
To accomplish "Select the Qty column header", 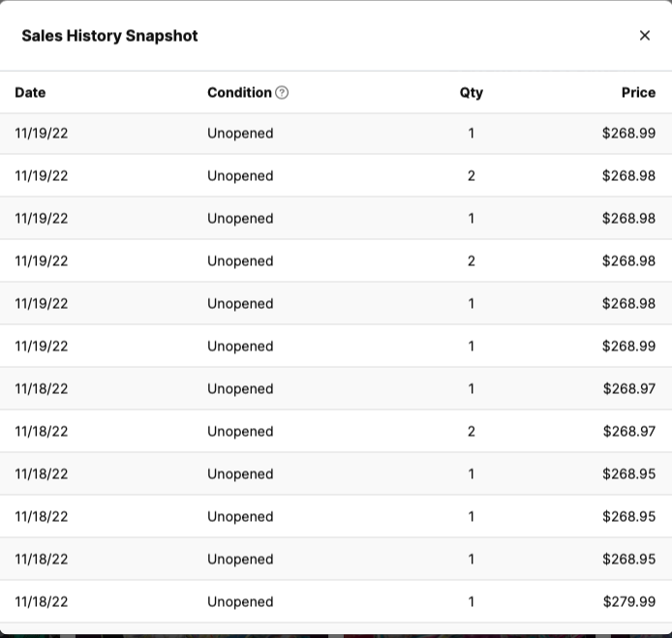I will click(472, 93).
